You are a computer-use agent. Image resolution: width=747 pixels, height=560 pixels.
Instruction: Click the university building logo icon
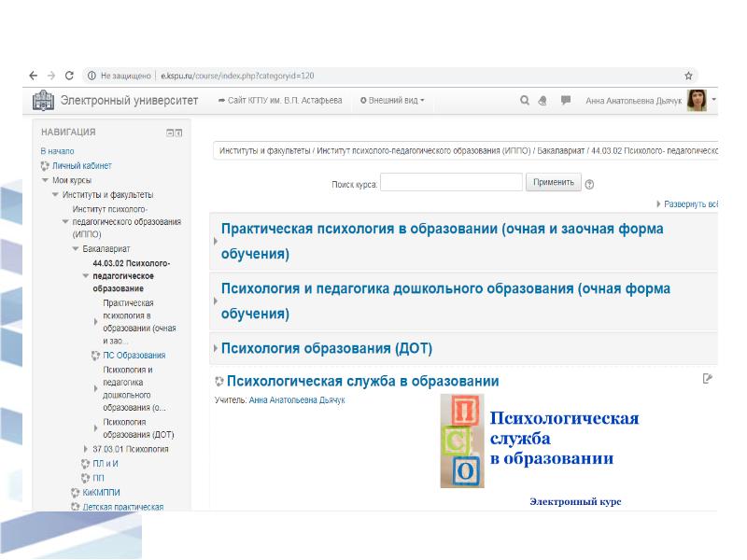click(44, 101)
